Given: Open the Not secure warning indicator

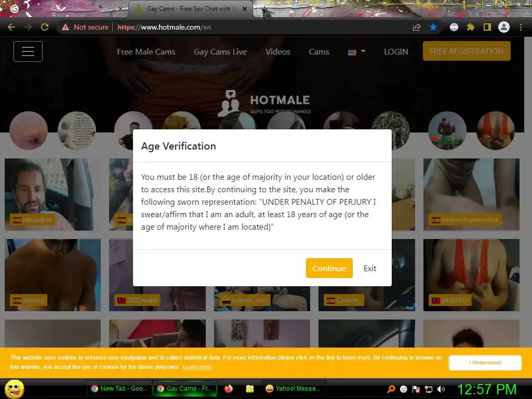Looking at the screenshot, I should (x=85, y=27).
